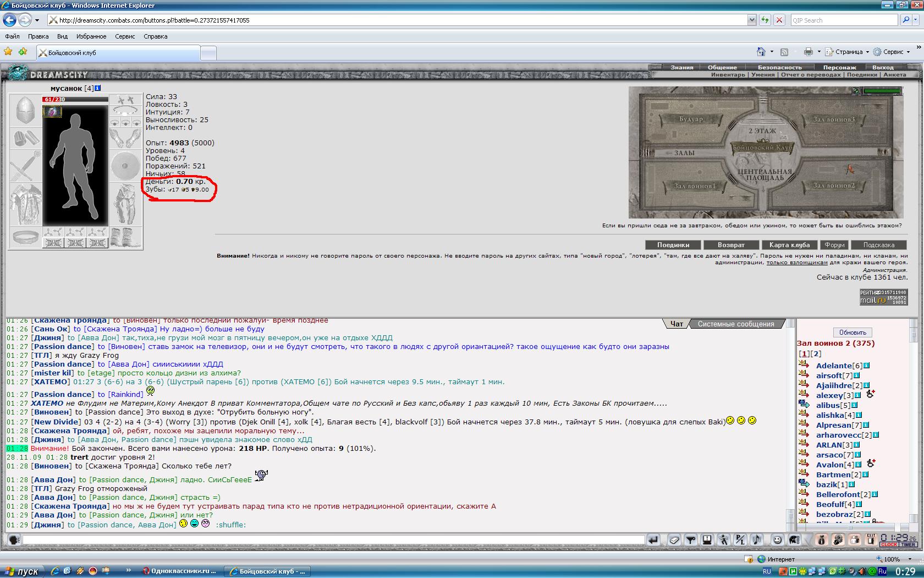This screenshot has height=578, width=924.
Task: Click the 61/230 health bar
Action: (75, 100)
